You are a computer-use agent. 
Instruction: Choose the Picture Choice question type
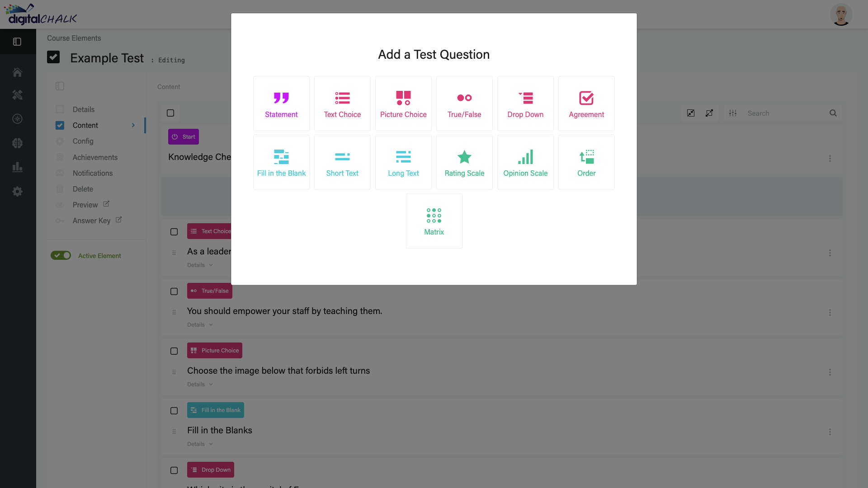click(403, 103)
